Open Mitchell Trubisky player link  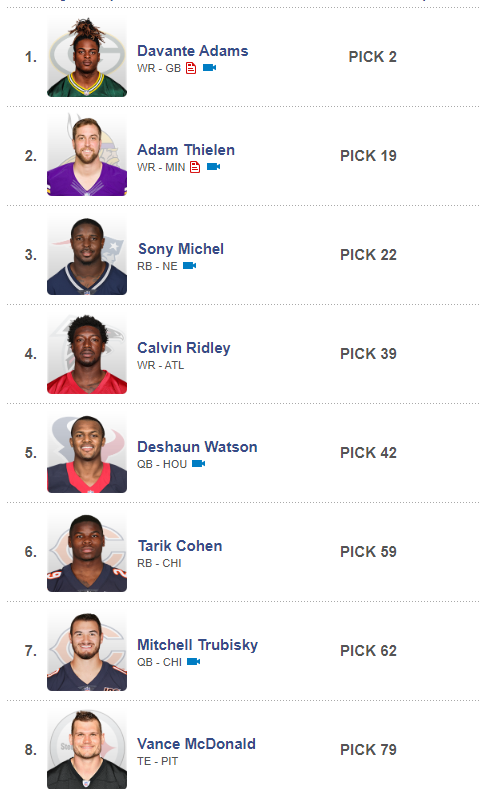[x=197, y=645]
